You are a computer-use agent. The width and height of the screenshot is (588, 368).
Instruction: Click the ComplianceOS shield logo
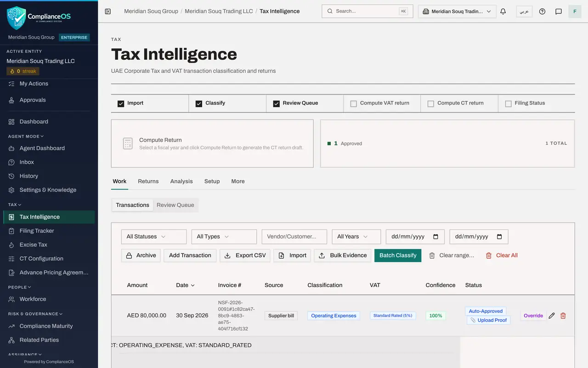click(17, 17)
